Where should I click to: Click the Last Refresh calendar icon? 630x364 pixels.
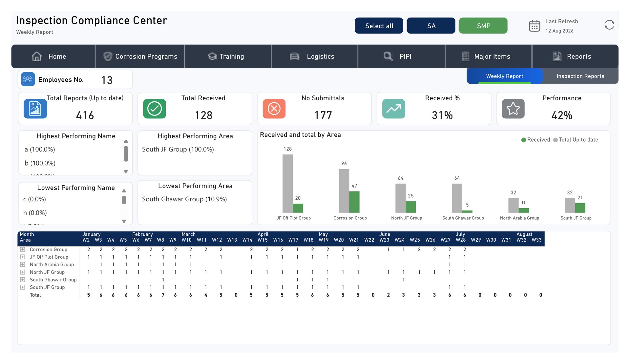(x=535, y=26)
